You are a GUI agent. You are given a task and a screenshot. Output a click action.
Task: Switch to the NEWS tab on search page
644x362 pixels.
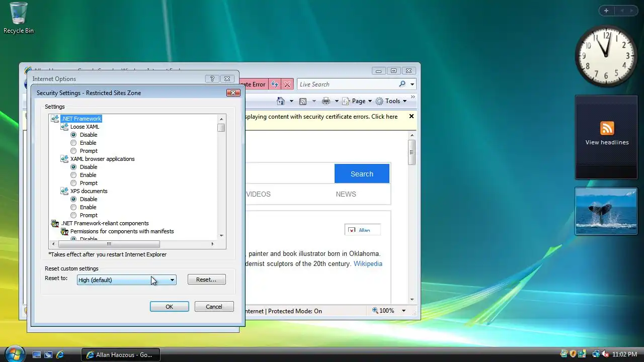pyautogui.click(x=346, y=194)
